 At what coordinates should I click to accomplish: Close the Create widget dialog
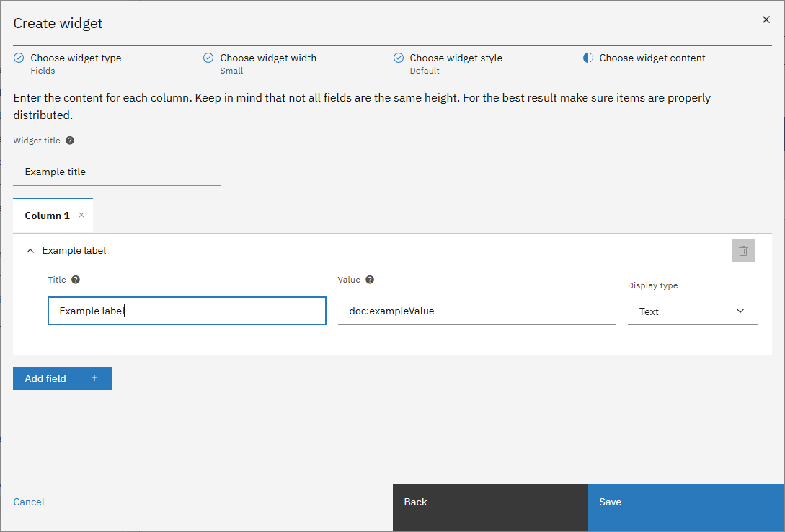tap(766, 20)
